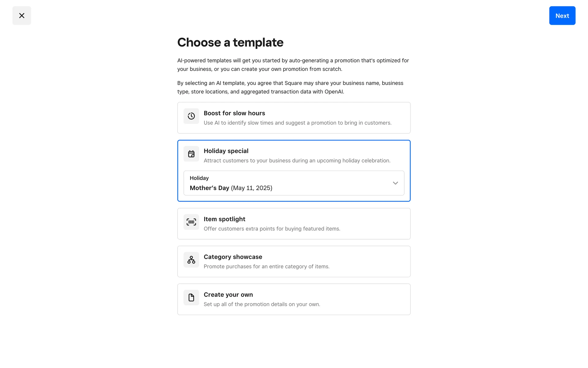Pick the Category showcase template
Screen dimensions: 588x368
(x=233, y=257)
